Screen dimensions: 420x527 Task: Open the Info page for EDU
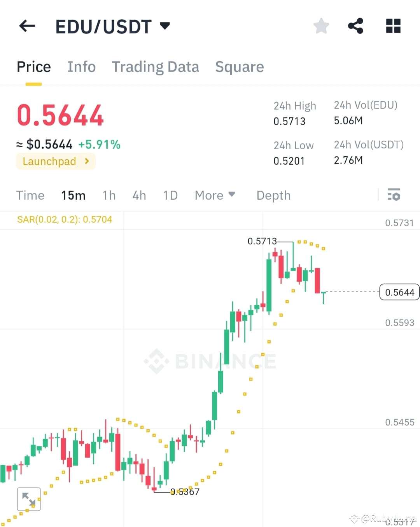point(82,66)
